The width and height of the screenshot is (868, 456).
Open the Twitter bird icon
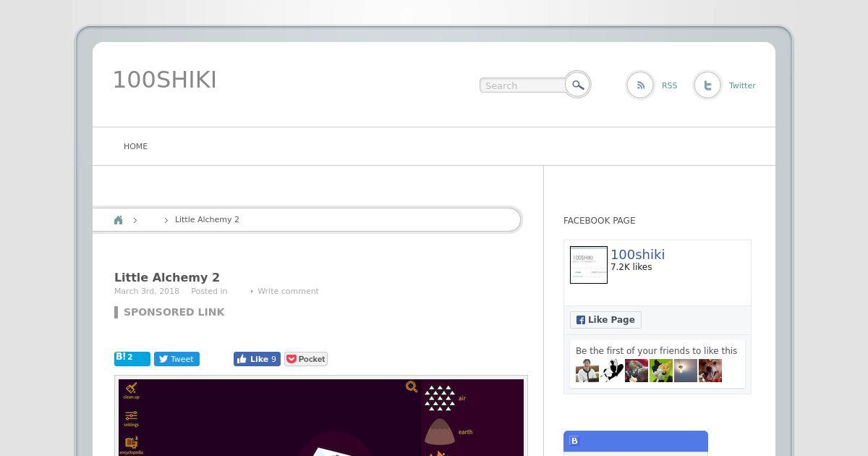(707, 85)
